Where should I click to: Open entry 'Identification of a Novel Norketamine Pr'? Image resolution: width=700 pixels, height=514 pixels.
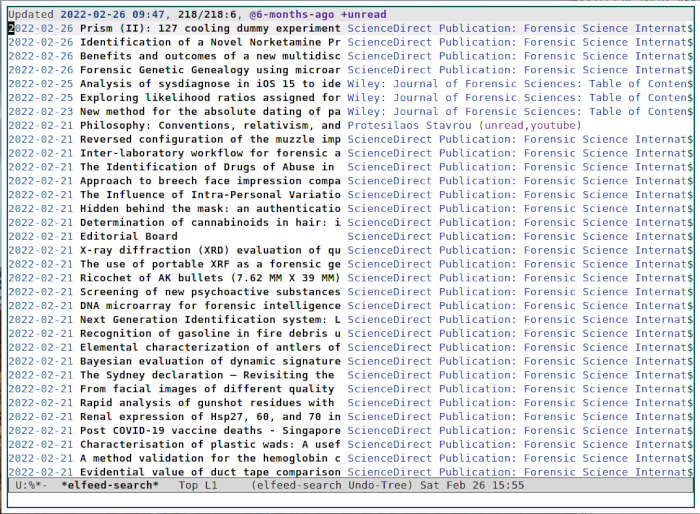210,42
